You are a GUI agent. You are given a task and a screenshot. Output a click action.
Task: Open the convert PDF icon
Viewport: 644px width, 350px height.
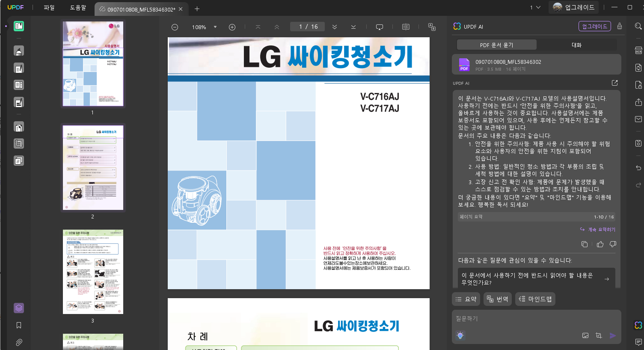click(x=638, y=68)
